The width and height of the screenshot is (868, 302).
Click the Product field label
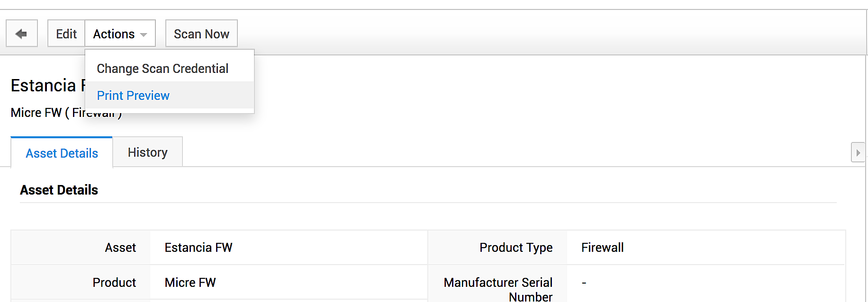(114, 283)
